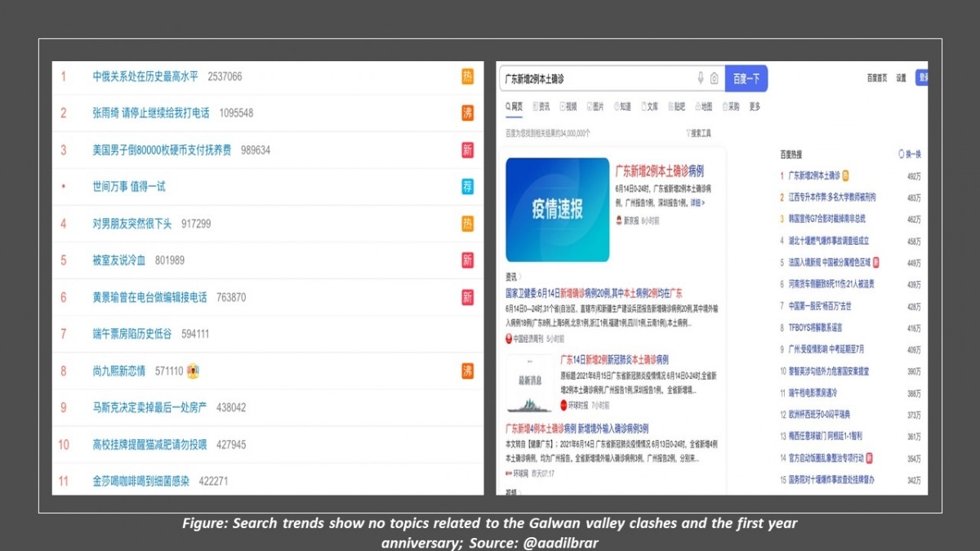Image resolution: width=980 pixels, height=551 pixels.
Task: Open the 搜索工具 filter options
Action: coord(698,133)
